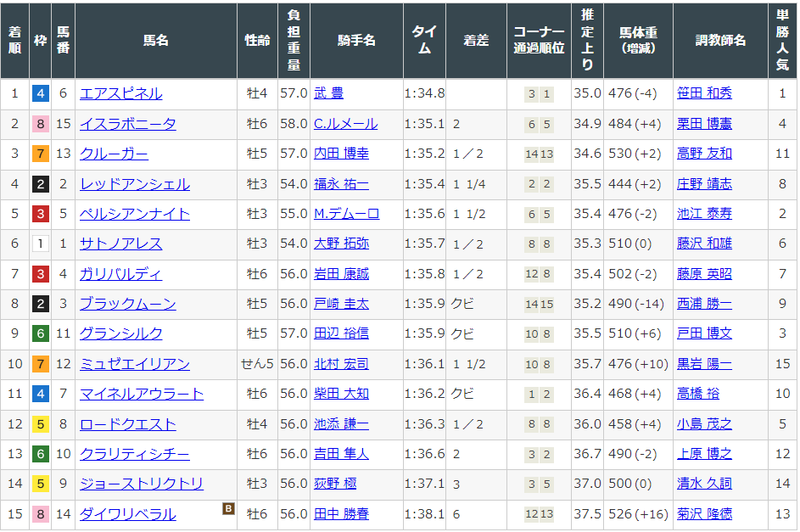Click the orange frame 7 badge for クルーガー
Screen dimensions: 800x532
[41, 154]
